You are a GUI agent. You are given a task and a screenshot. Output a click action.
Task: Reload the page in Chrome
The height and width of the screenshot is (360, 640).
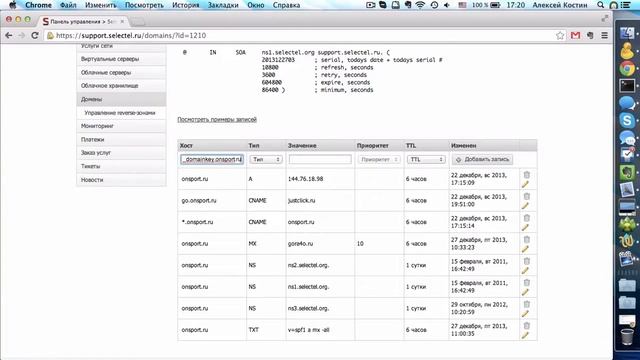(35, 36)
